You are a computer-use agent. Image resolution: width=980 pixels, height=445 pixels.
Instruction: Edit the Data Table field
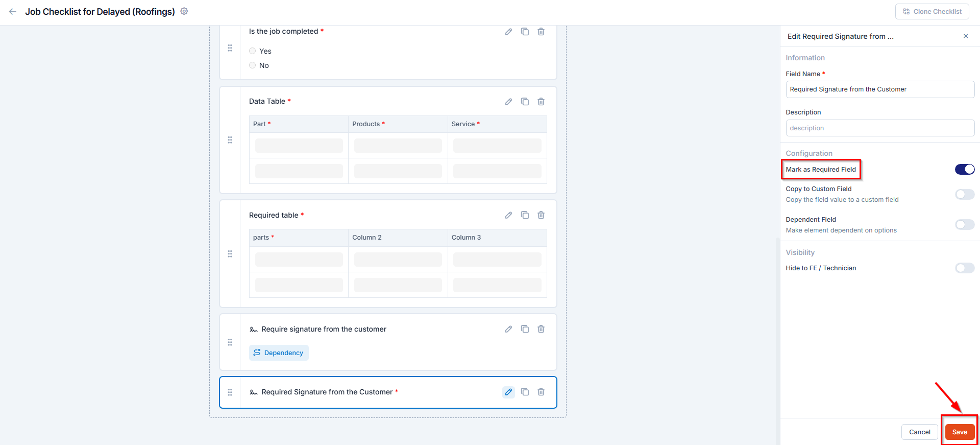[508, 102]
